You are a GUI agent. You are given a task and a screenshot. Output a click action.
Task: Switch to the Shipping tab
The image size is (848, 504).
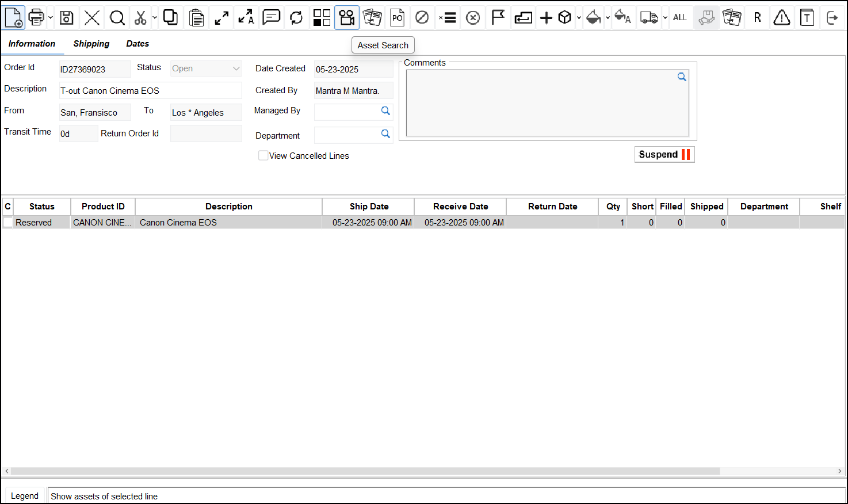pyautogui.click(x=91, y=44)
